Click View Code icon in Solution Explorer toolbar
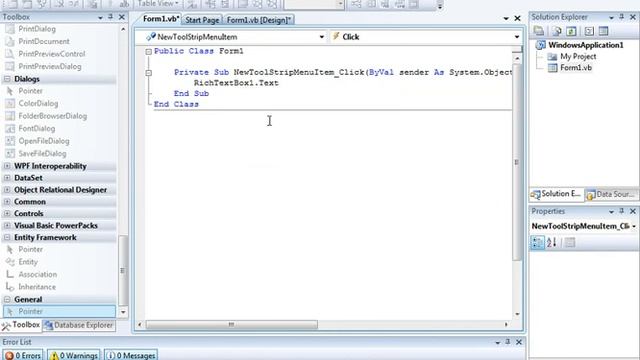640x360 pixels. (x=589, y=31)
